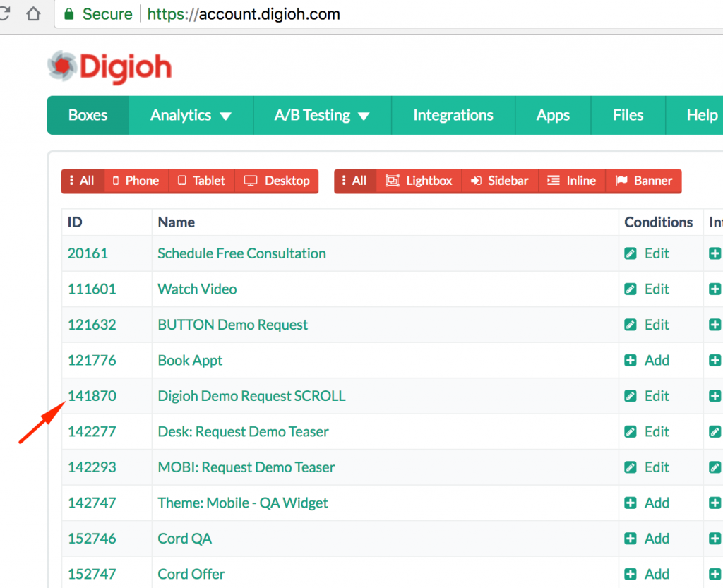The image size is (723, 588).
Task: Click the green secure padlock icon
Action: click(69, 14)
